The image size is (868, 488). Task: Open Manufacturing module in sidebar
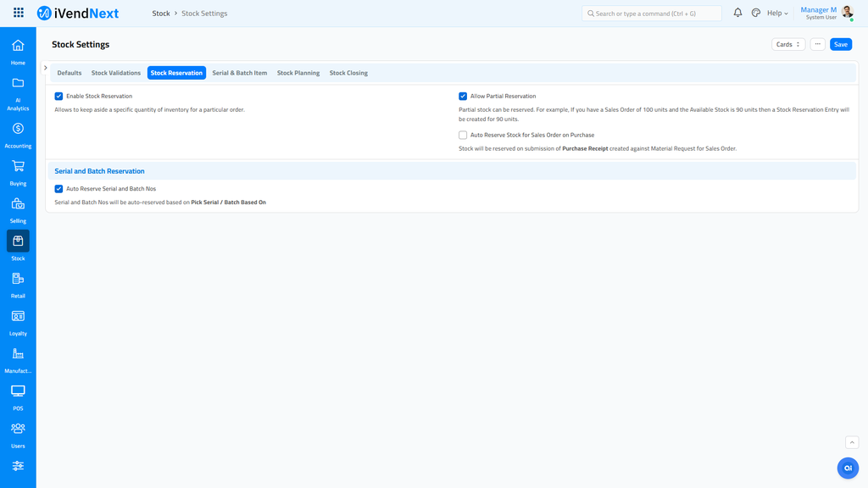[x=18, y=361]
